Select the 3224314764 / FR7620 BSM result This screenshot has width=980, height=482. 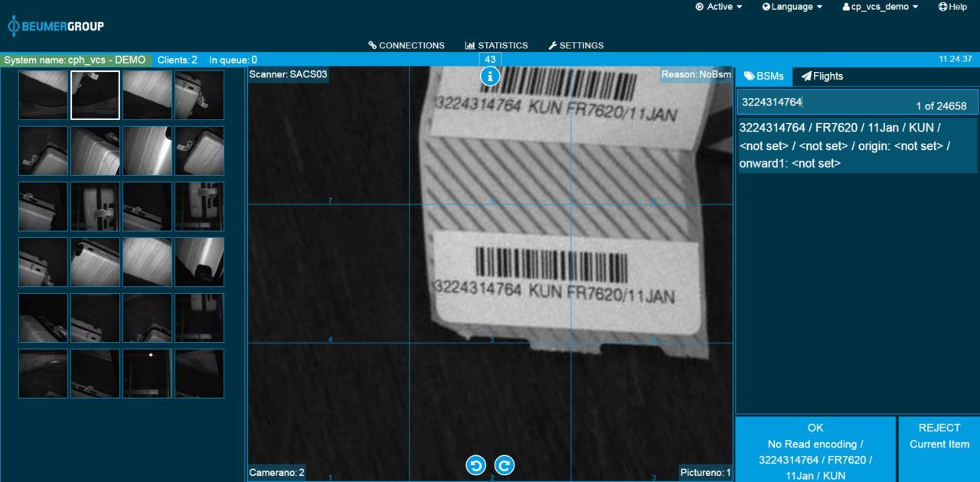(858, 145)
